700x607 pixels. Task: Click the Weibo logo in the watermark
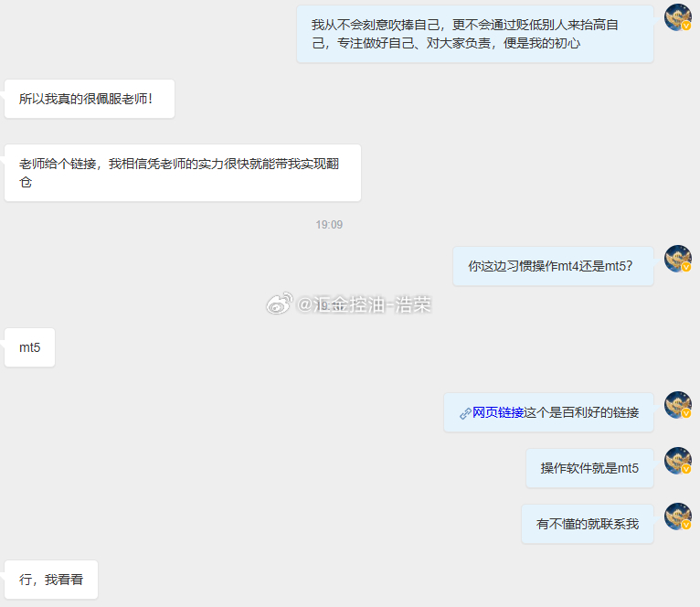click(x=280, y=303)
